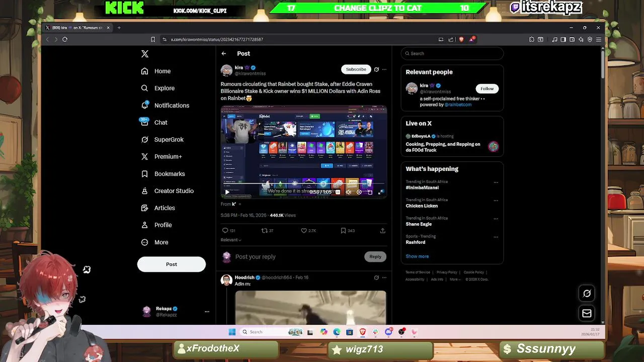
Task: Switch video to picture-in-picture mode
Action: click(x=370, y=192)
